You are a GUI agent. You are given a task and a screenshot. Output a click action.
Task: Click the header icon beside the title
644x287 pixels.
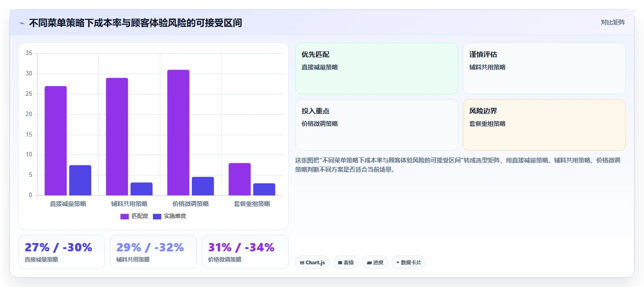click(x=22, y=23)
